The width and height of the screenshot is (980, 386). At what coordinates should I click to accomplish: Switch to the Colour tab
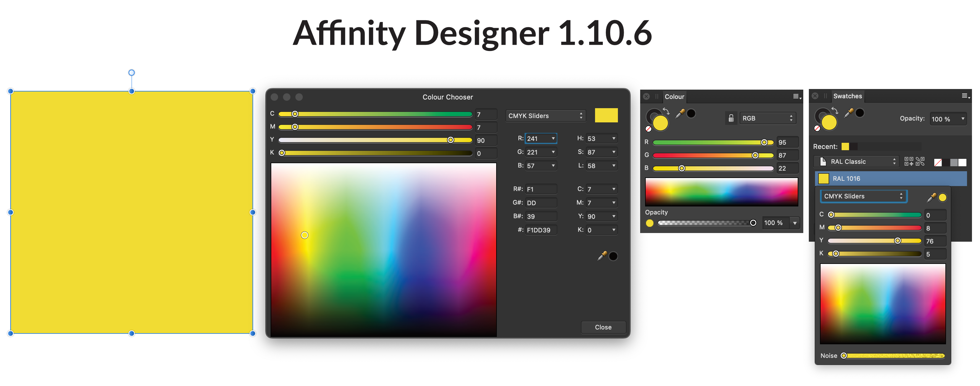(x=674, y=97)
